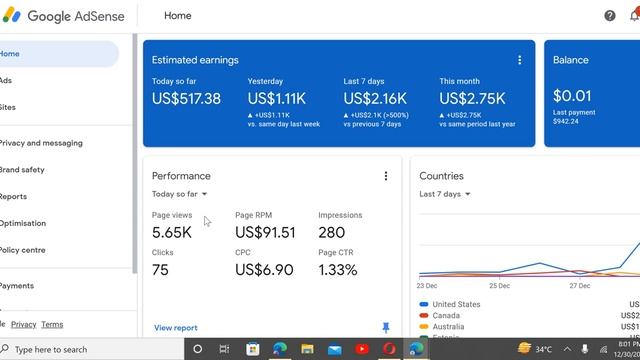Open Microsoft Edge in taskbar
The image size is (640, 360).
tap(280, 349)
